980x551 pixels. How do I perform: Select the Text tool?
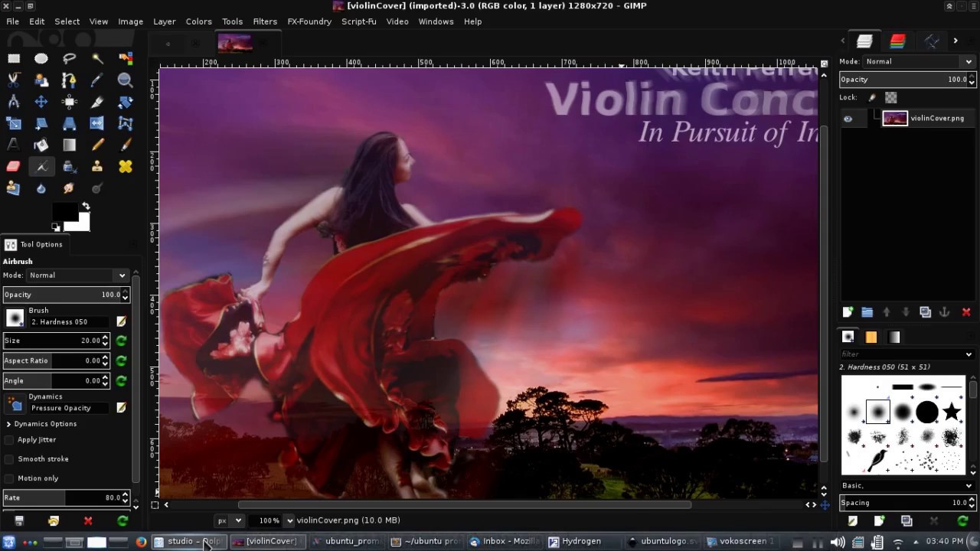tap(14, 145)
